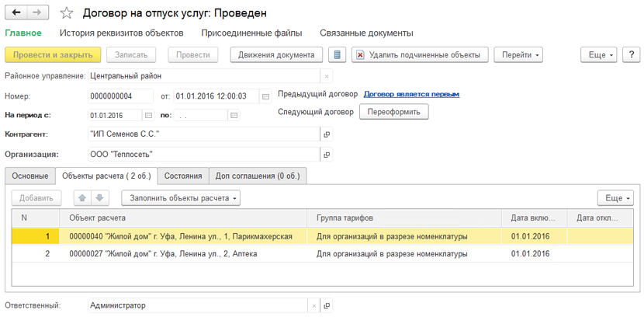Move row down with arrow button
Viewport: 644px width, 317px height.
pos(99,198)
